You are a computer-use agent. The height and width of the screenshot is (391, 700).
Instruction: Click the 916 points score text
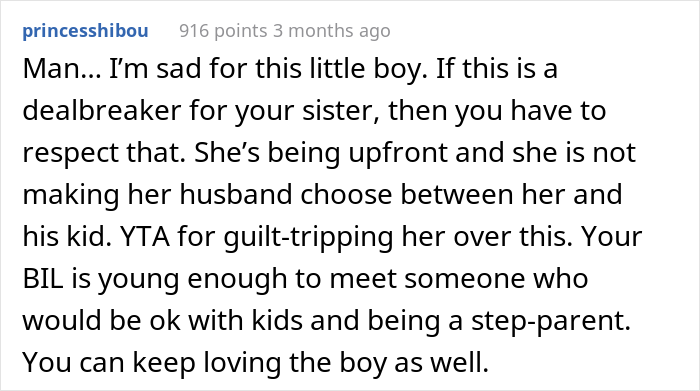(x=223, y=31)
